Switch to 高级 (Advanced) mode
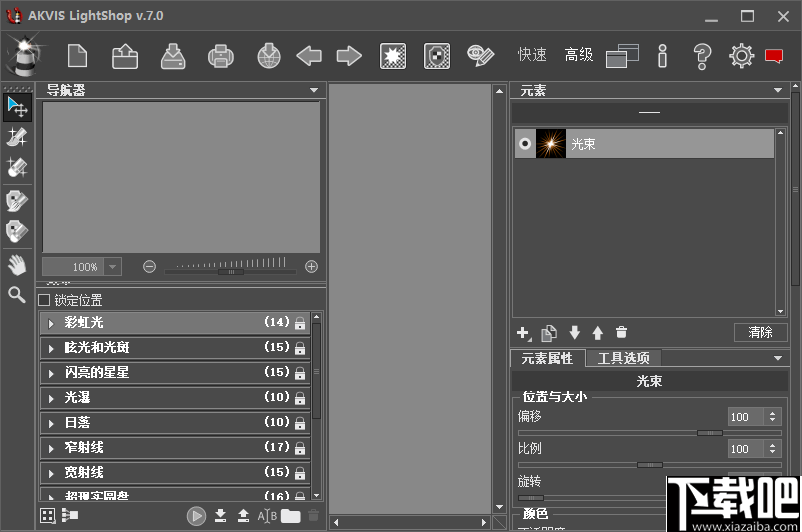The image size is (802, 532). [578, 55]
